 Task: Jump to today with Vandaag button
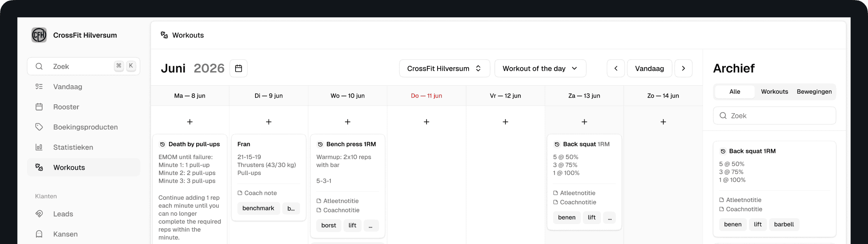[649, 69]
